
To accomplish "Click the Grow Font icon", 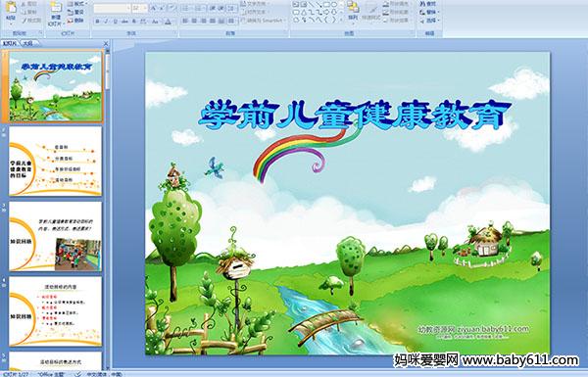I will click(154, 8).
